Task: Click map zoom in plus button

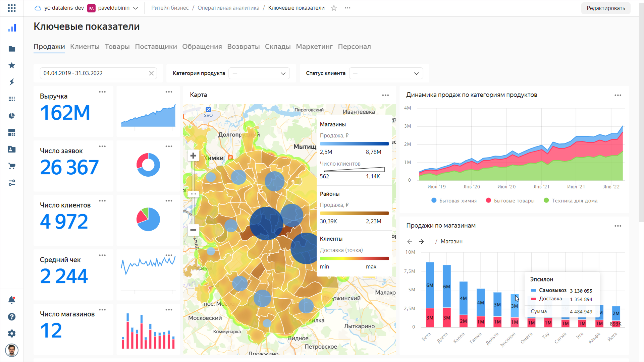Action: coord(193,156)
